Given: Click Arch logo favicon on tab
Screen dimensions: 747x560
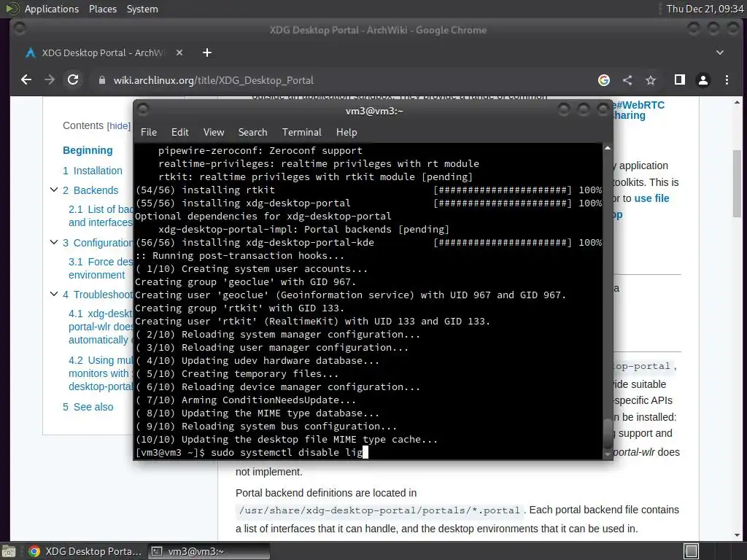Looking at the screenshot, I should tap(31, 52).
